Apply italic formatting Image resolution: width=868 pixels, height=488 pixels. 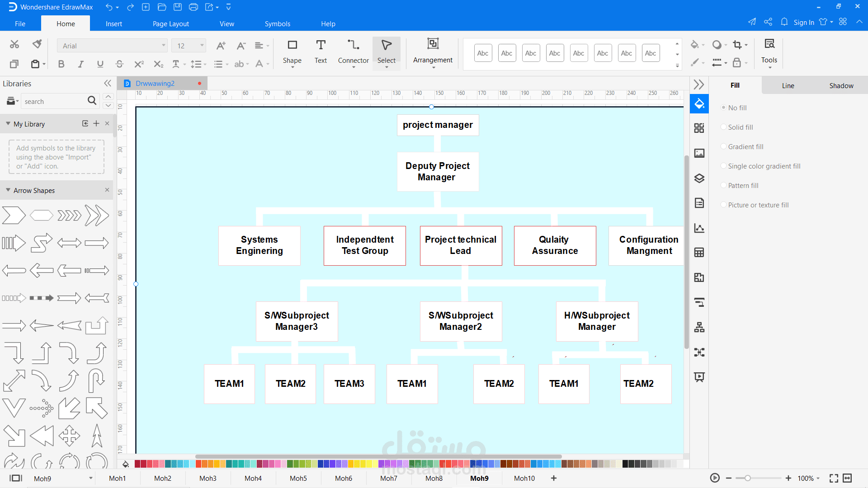(80, 64)
